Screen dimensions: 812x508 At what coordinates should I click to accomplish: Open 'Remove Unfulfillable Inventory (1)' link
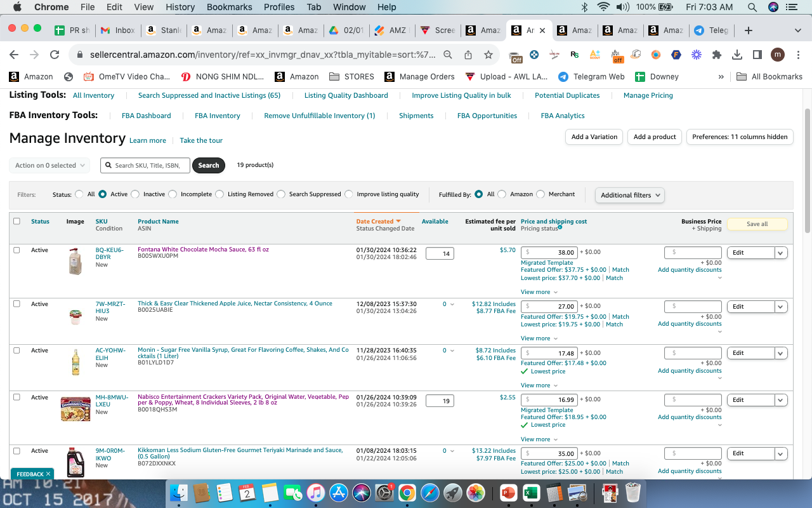tap(320, 116)
